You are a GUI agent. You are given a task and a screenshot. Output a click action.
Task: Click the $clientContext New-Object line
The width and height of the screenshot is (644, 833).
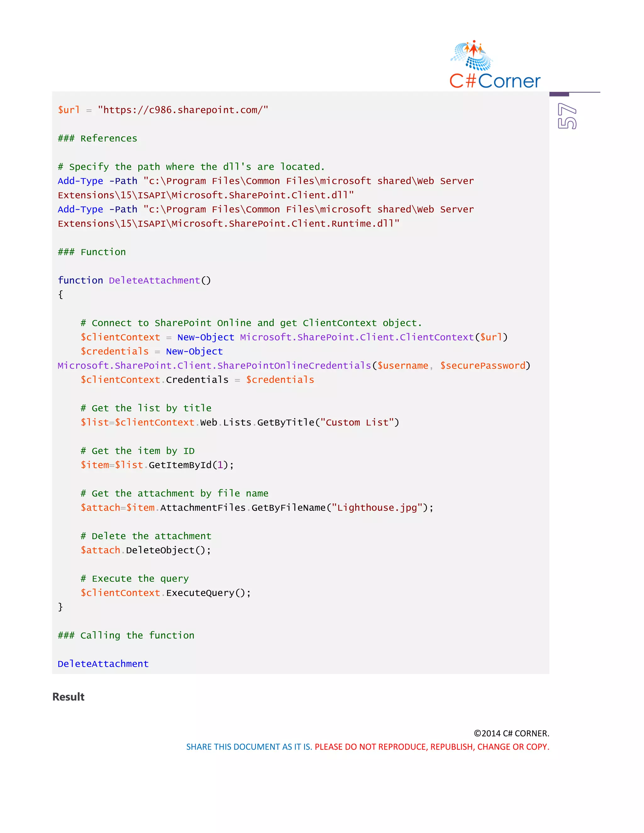click(294, 337)
